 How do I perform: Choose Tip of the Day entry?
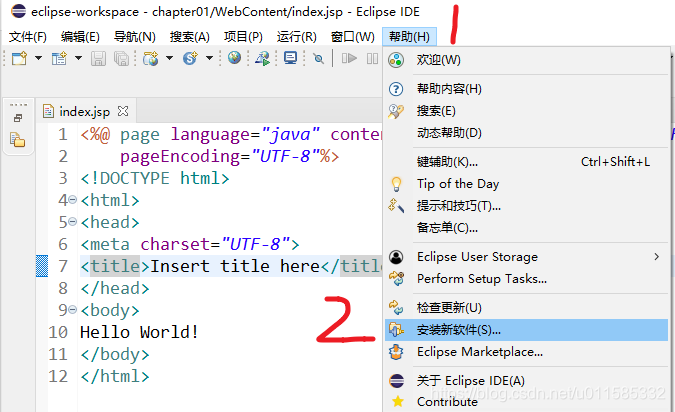[526, 184]
